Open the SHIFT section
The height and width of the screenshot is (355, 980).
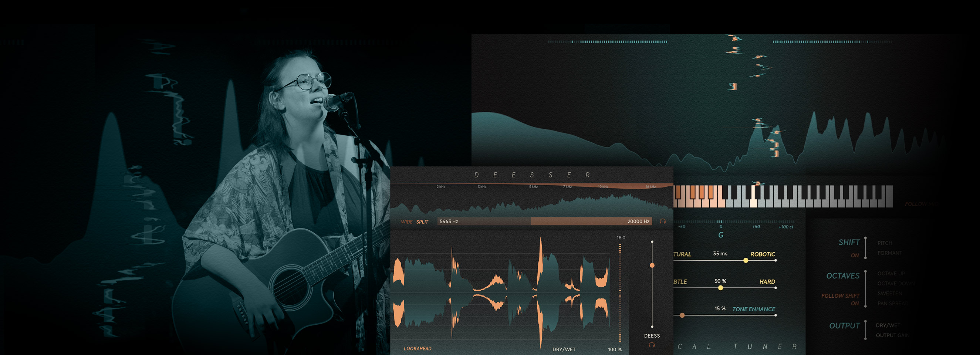pos(849,242)
